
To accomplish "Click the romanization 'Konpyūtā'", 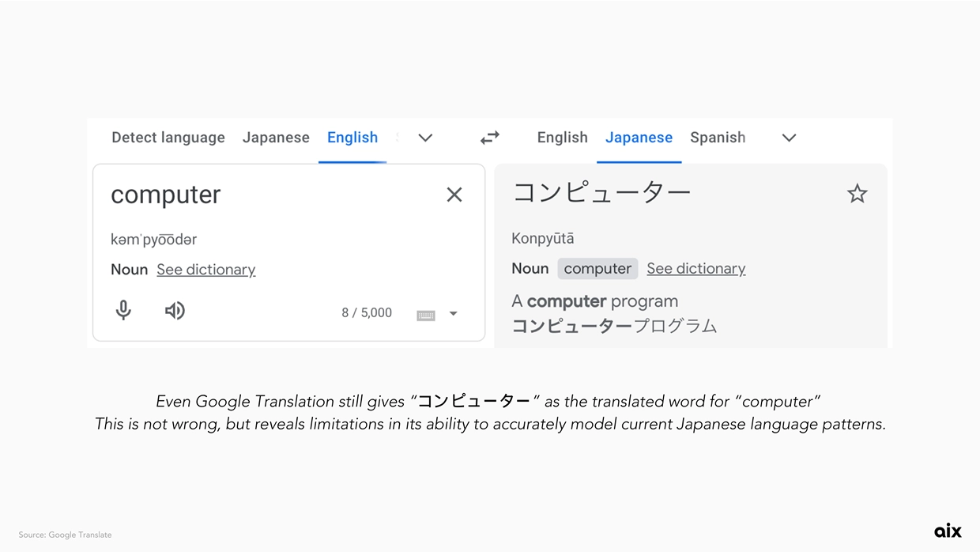I will coord(543,238).
